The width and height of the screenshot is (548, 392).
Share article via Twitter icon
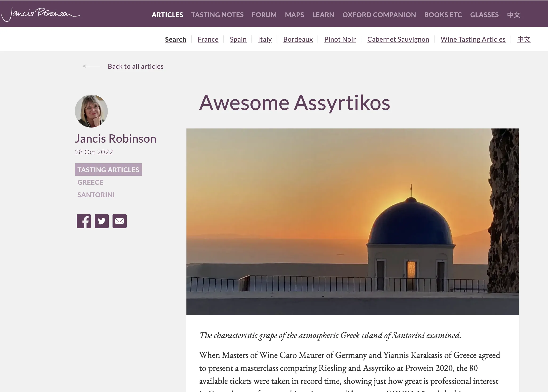coord(102,221)
